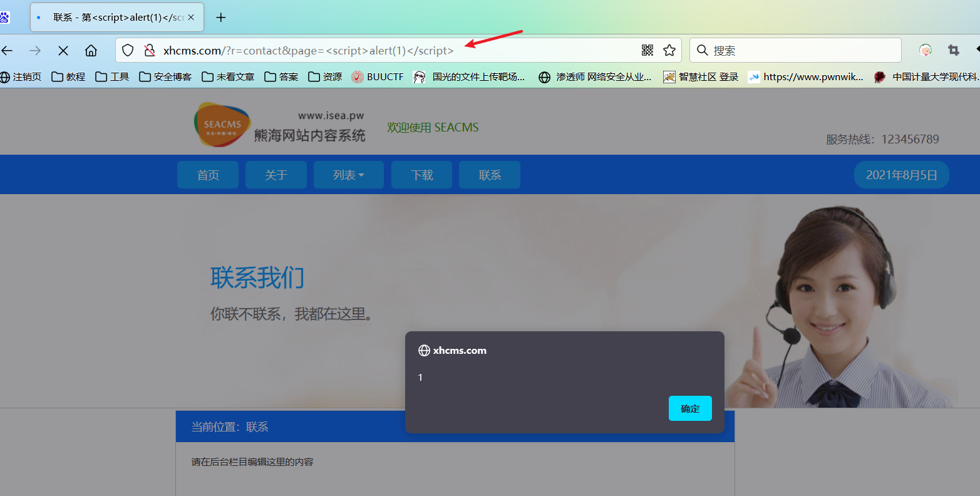Click the 关于 navigation button
This screenshot has width=980, height=496.
tap(276, 175)
